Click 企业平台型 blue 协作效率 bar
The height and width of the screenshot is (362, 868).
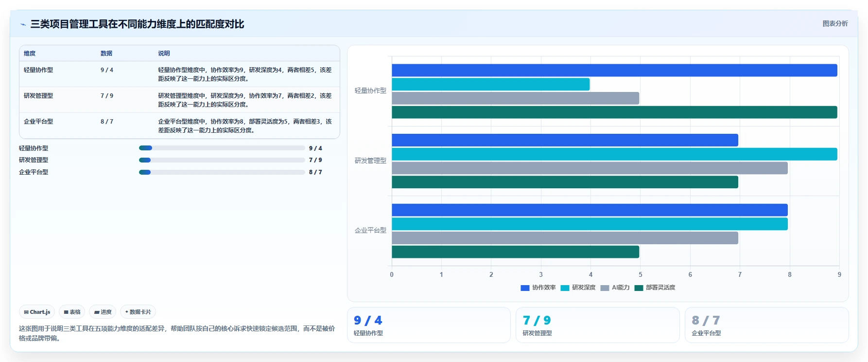click(x=590, y=210)
